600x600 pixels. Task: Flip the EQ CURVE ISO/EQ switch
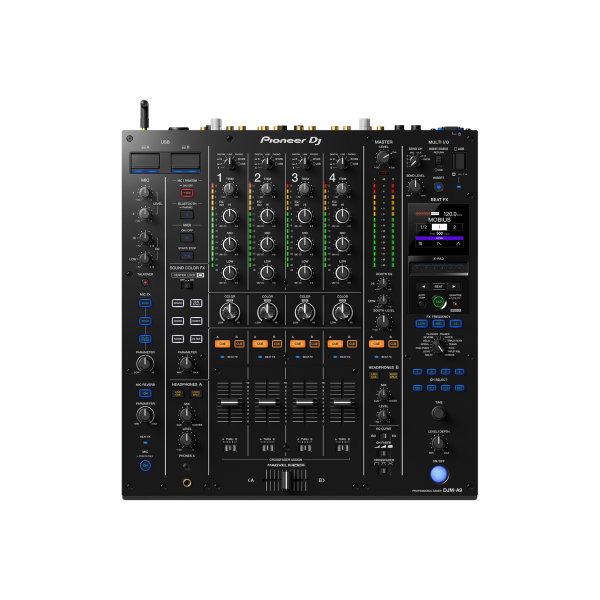(x=383, y=436)
